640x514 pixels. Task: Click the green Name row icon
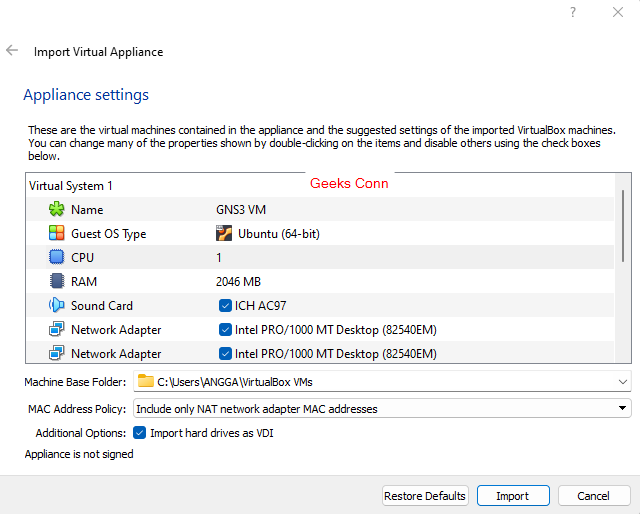[x=56, y=209]
